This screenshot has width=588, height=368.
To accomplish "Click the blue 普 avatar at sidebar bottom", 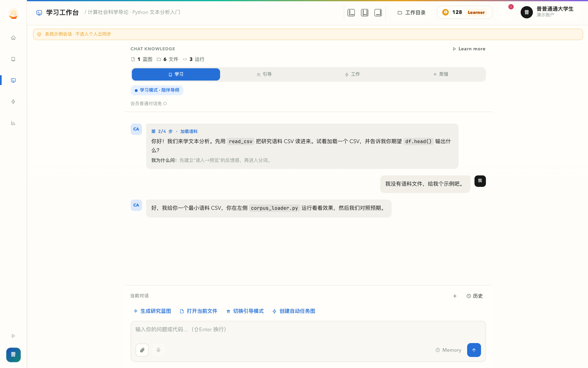I will click(x=13, y=355).
